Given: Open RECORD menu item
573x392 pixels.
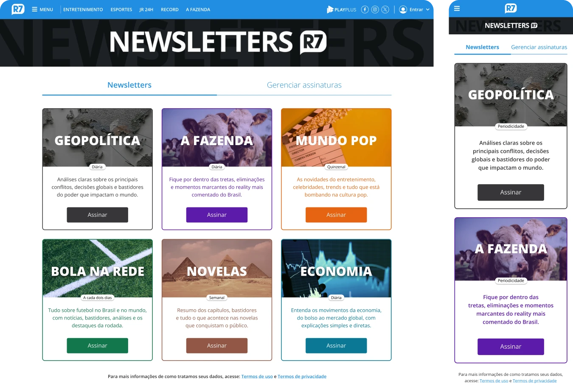Looking at the screenshot, I should pyautogui.click(x=169, y=9).
